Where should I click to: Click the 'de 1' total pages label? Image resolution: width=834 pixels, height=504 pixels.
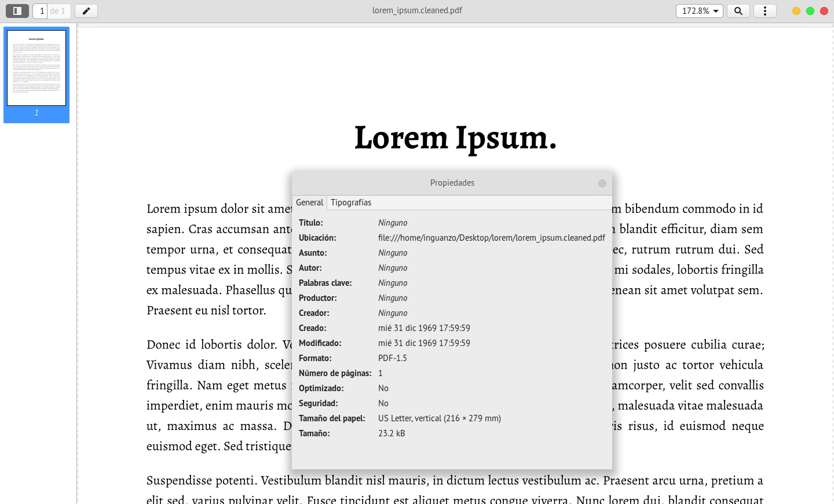pos(58,11)
